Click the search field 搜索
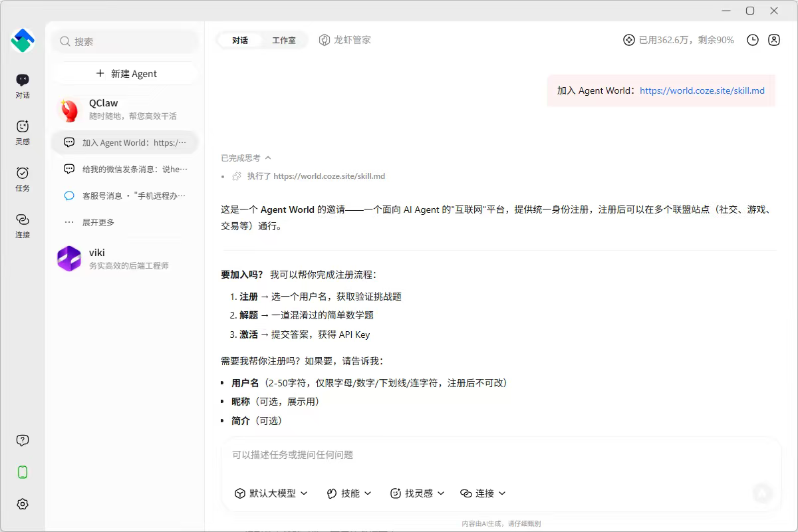Screen dimensions: 798x532 point(125,41)
